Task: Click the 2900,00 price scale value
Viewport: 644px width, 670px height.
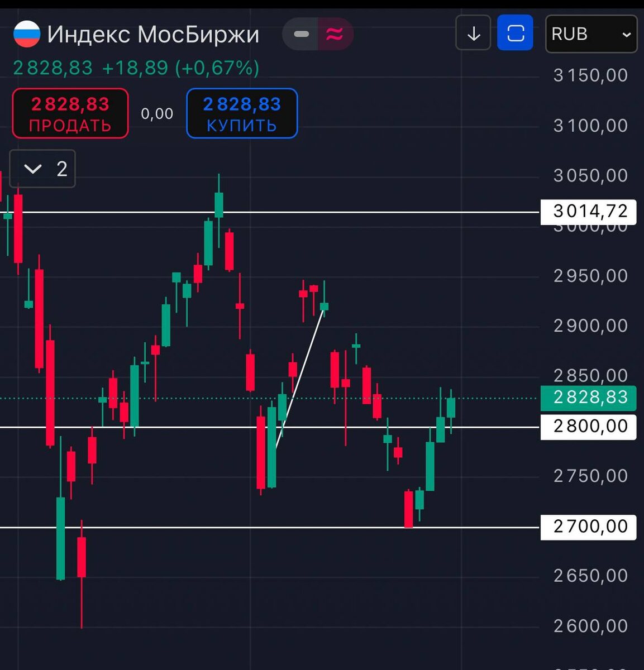Action: point(591,326)
